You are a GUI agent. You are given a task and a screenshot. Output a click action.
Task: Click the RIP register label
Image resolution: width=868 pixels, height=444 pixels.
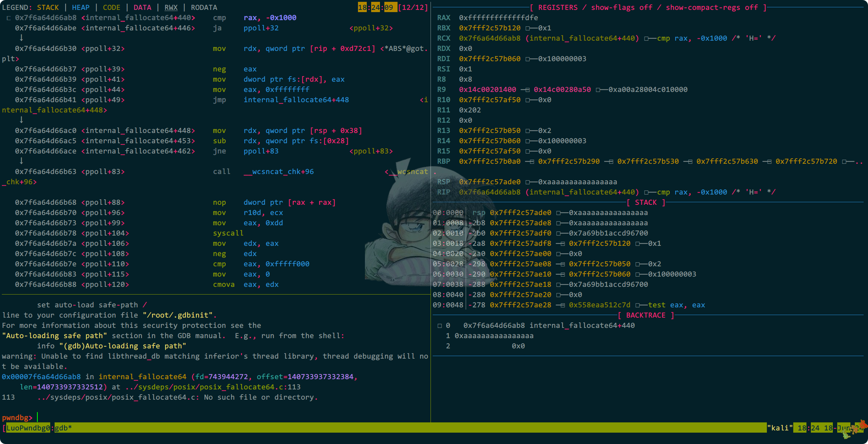[x=443, y=192]
